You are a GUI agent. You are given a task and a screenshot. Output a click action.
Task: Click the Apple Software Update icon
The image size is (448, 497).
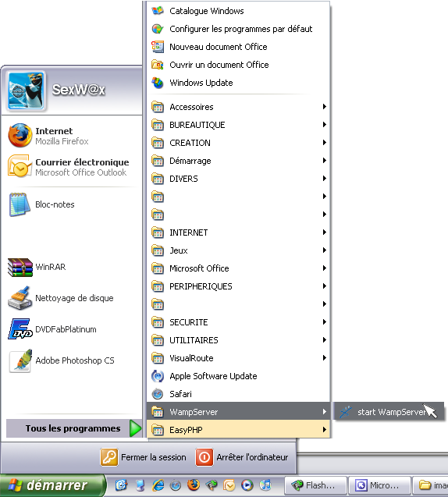click(158, 376)
